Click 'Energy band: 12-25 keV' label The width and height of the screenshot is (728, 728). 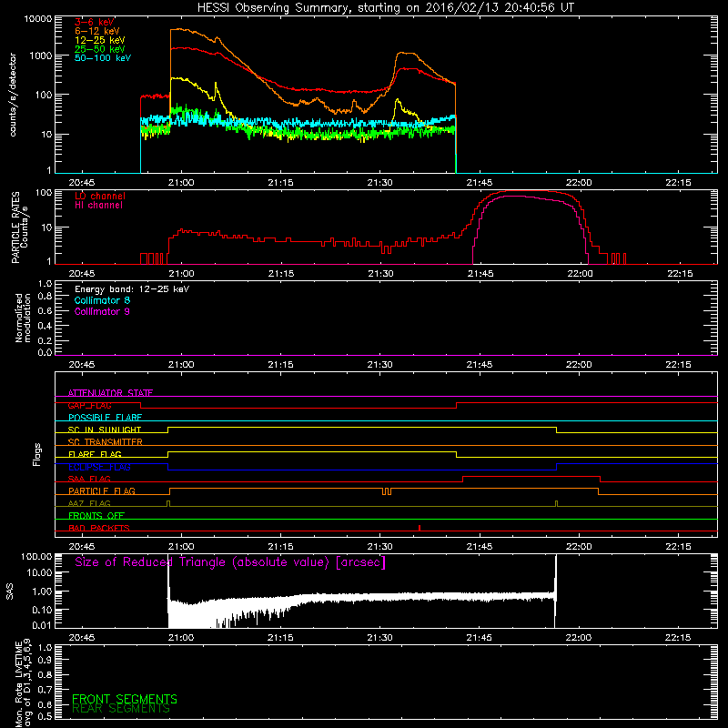pos(132,289)
